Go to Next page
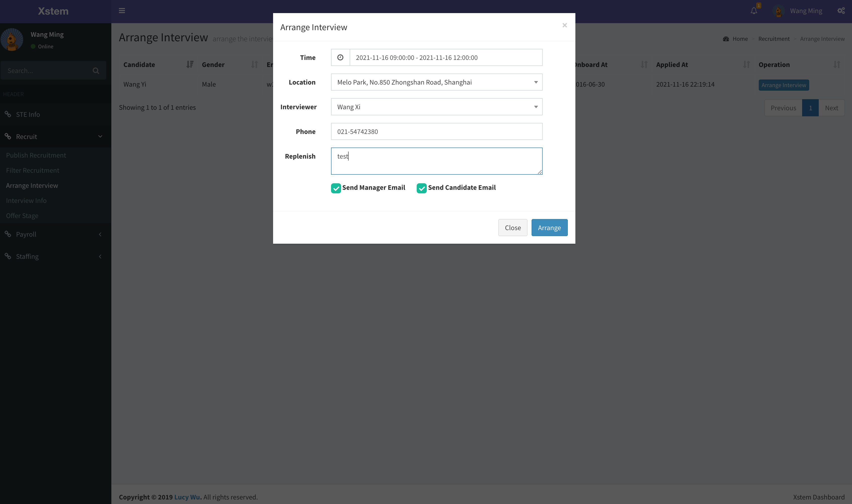The width and height of the screenshot is (852, 504). click(x=831, y=108)
